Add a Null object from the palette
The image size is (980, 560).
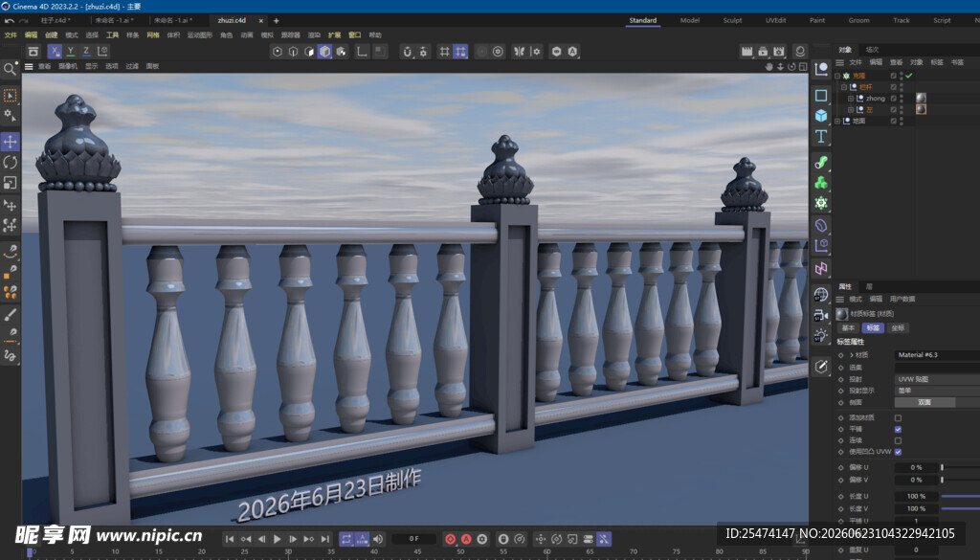(x=821, y=68)
